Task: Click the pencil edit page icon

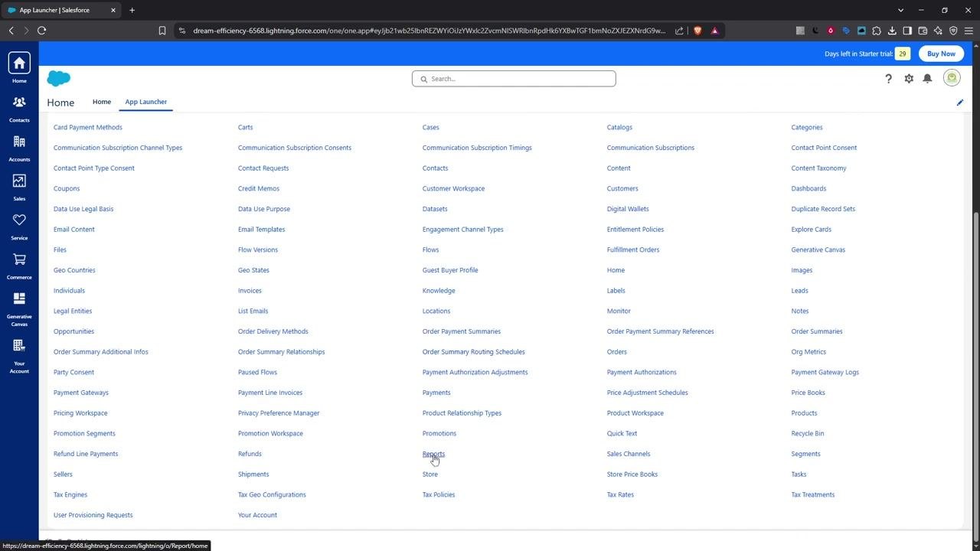Action: point(960,102)
